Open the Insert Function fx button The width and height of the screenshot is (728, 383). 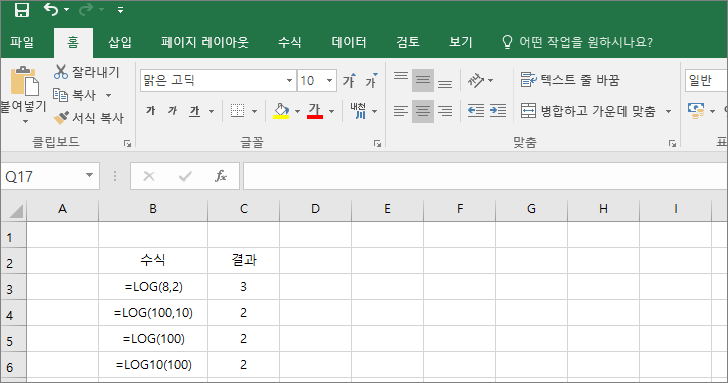pyautogui.click(x=221, y=176)
